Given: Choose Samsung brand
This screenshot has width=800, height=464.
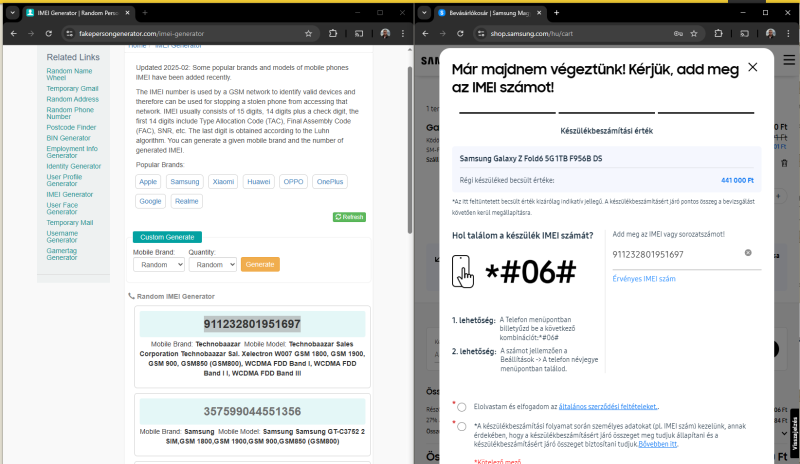Looking at the screenshot, I should tap(185, 182).
